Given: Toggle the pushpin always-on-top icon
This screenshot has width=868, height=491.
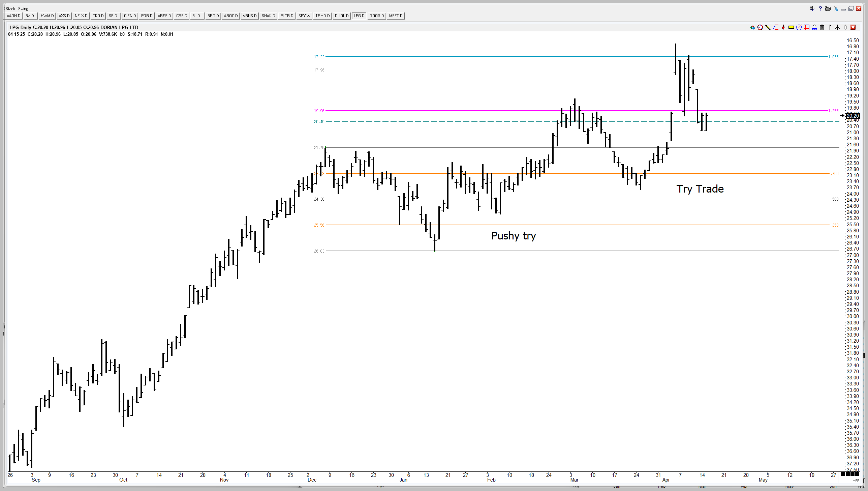Looking at the screenshot, I should coord(836,9).
